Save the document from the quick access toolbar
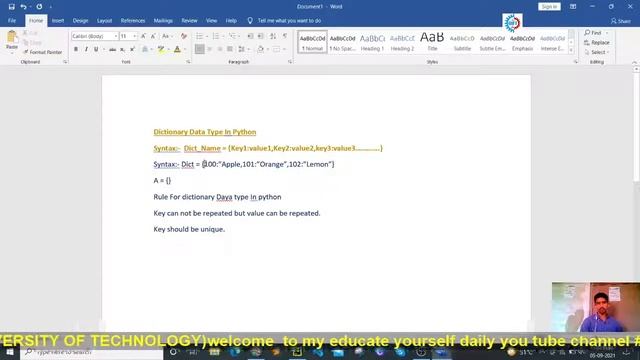 click(11, 7)
